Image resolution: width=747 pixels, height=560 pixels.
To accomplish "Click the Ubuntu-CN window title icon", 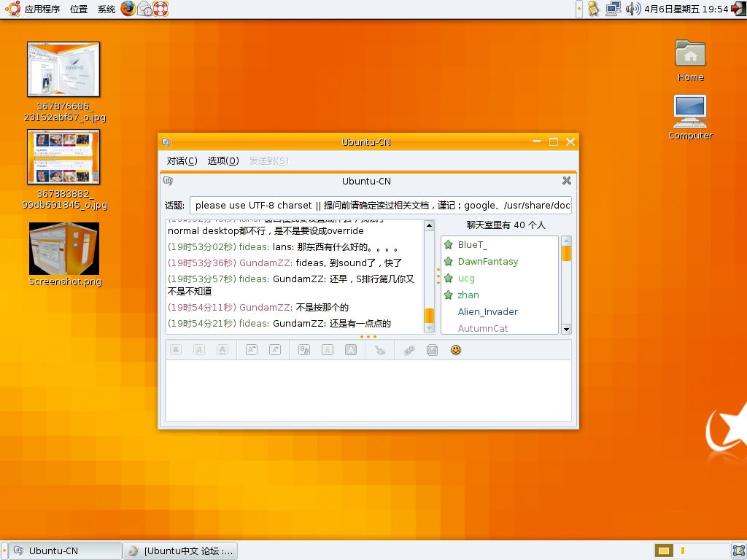I will click(x=166, y=142).
